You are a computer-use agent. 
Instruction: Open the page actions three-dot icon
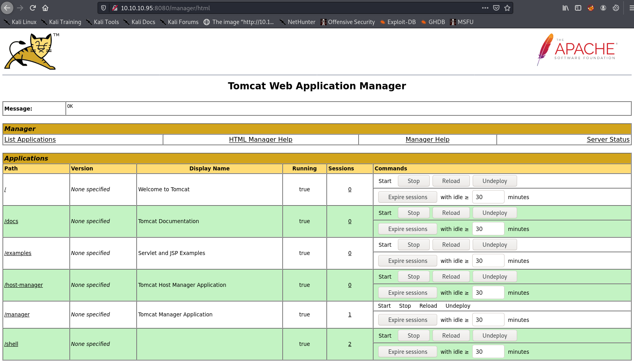[485, 8]
